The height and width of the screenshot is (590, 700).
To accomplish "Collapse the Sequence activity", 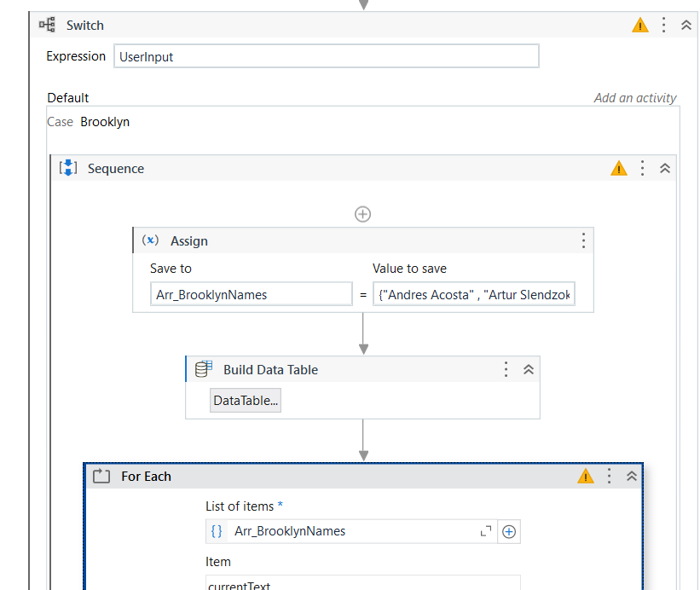I will (665, 168).
